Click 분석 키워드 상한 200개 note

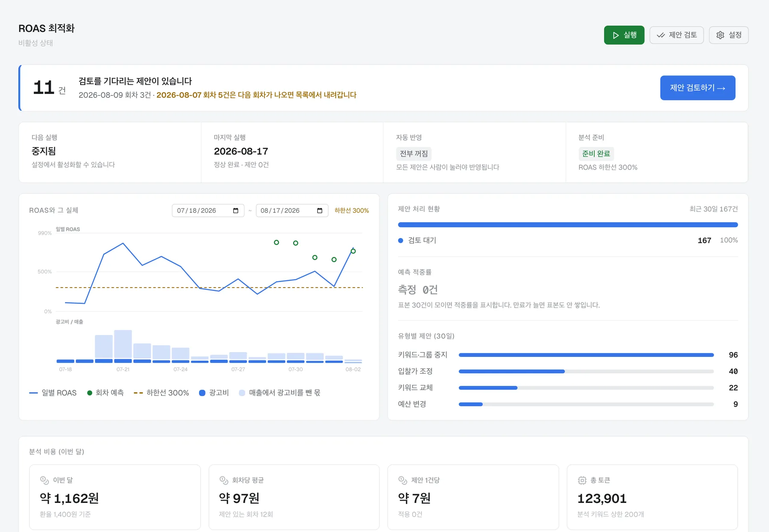611,514
